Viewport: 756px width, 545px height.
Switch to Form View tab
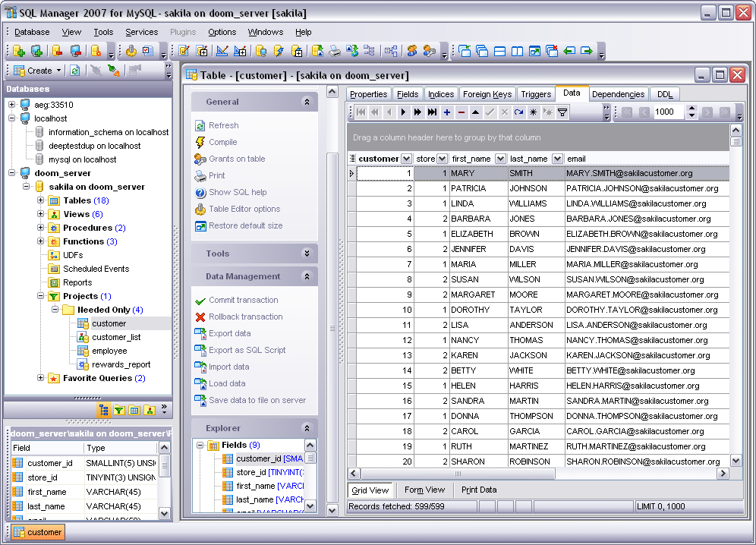[425, 490]
